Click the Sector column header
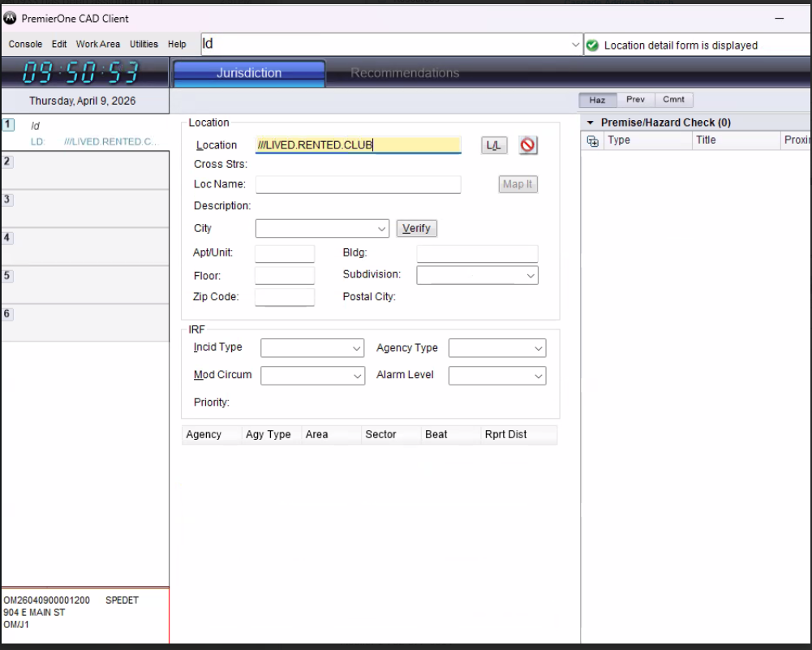812x650 pixels. (x=390, y=435)
